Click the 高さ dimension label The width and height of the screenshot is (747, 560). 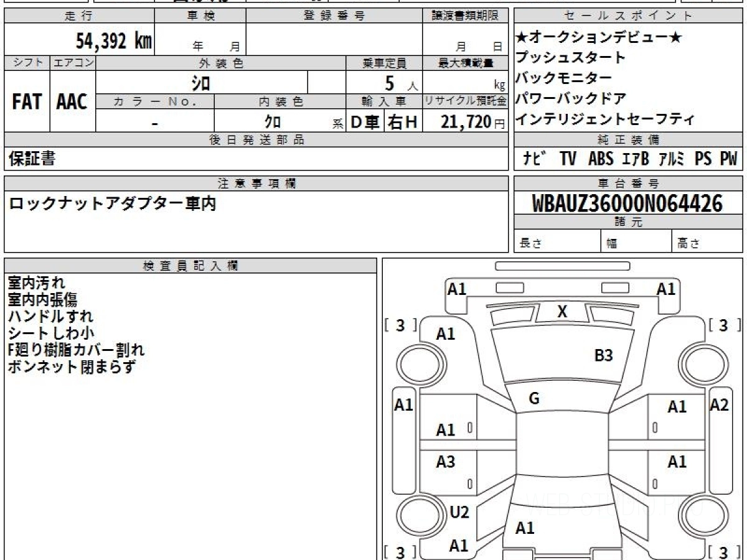coord(688,244)
